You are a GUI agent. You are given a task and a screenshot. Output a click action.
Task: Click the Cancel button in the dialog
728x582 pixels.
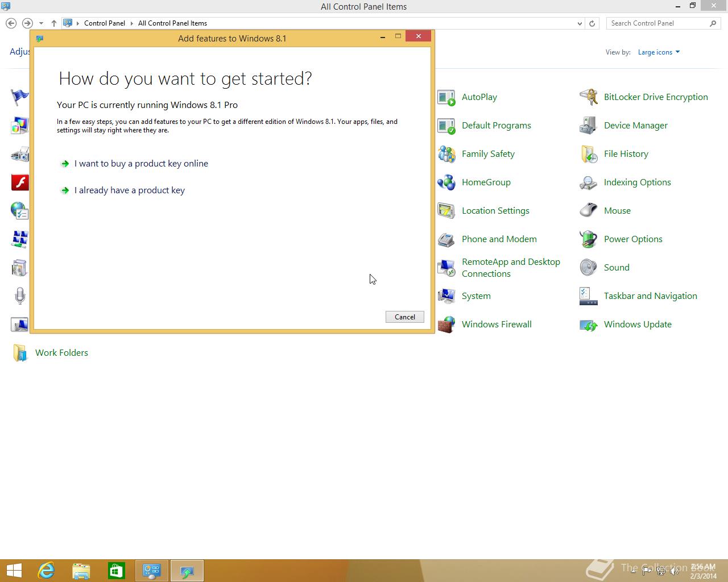point(405,317)
